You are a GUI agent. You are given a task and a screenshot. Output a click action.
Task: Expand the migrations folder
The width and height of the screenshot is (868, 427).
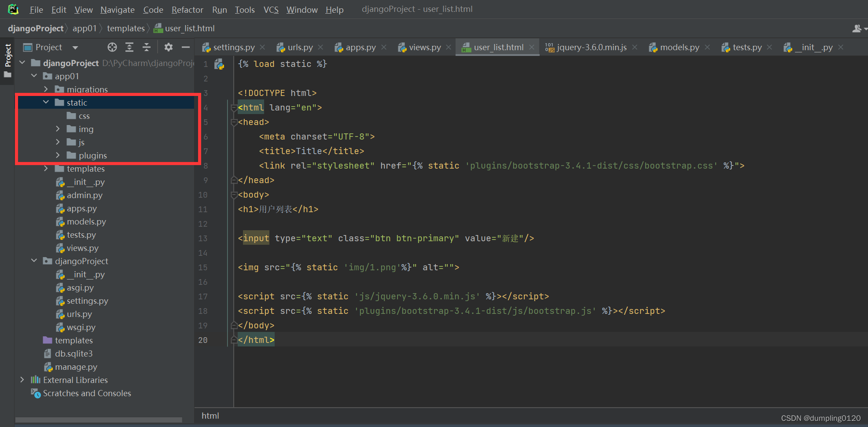46,89
